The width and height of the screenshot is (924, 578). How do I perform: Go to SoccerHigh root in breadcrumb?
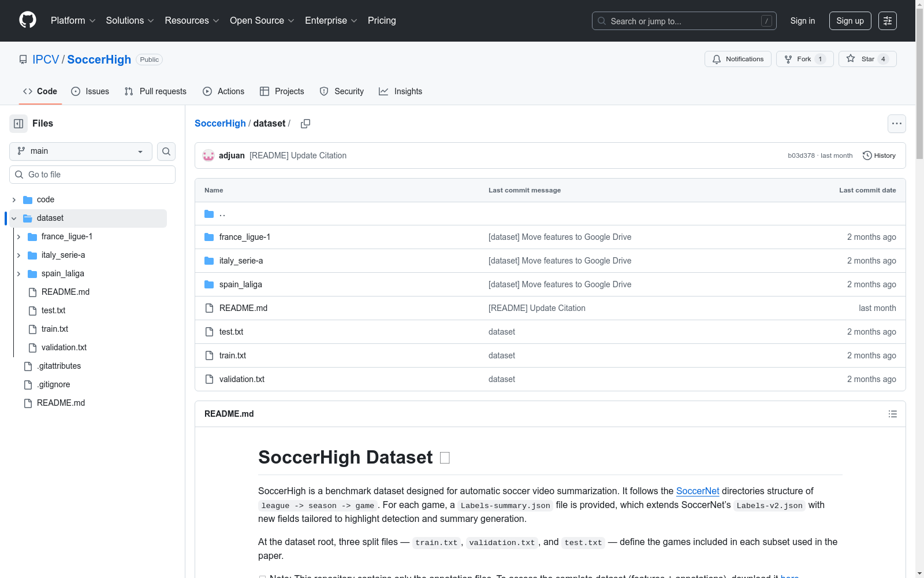pyautogui.click(x=220, y=124)
